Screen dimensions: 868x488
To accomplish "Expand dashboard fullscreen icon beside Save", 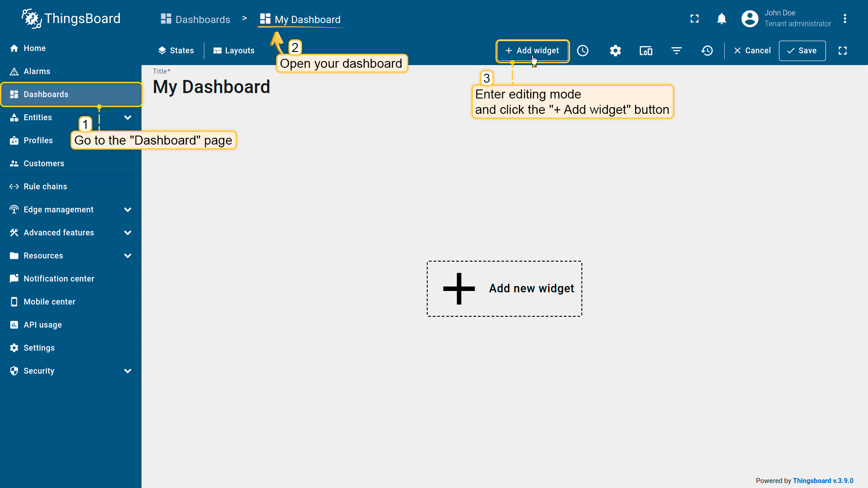I will pyautogui.click(x=843, y=51).
